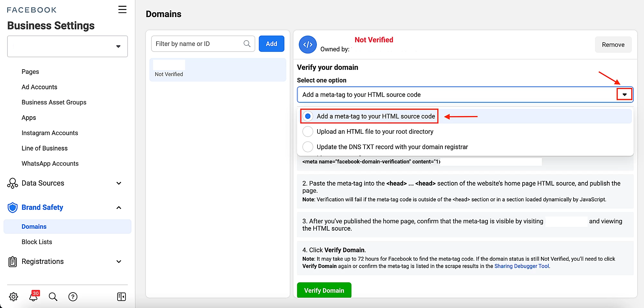Screen dimensions: 644x308
Task: Toggle the sidebar panel layout icon
Action: (x=121, y=297)
